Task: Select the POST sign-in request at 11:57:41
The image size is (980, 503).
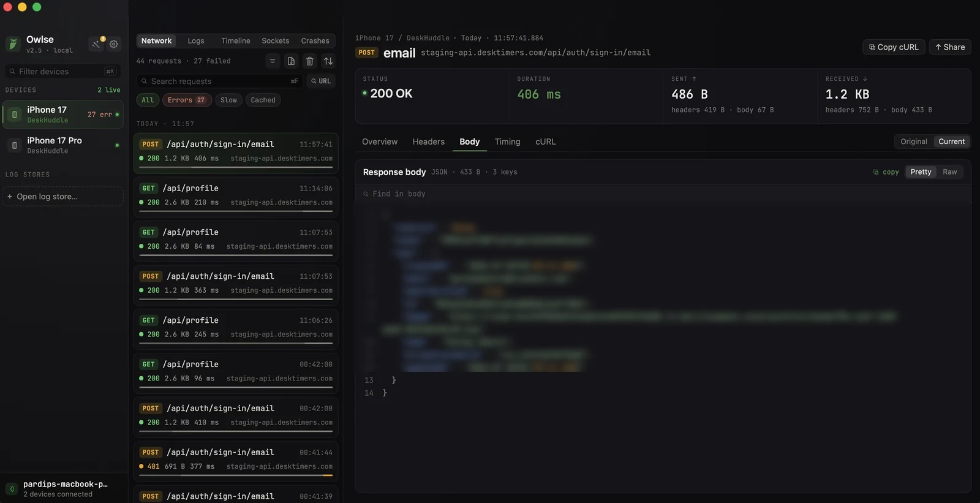Action: click(236, 153)
